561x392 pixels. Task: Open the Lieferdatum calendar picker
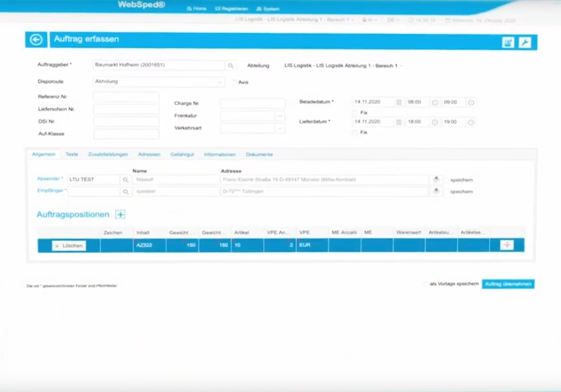click(399, 122)
